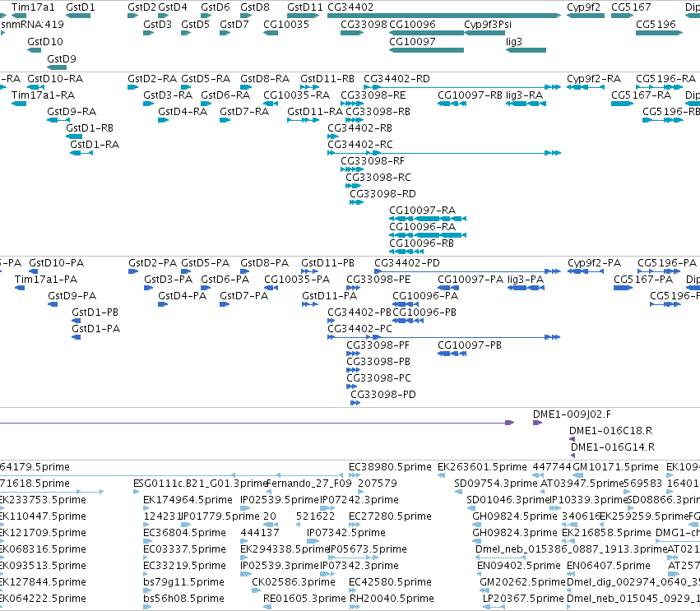Click the Tim17a1-RA transcript label
This screenshot has height=611, width=700.
[x=44, y=95]
